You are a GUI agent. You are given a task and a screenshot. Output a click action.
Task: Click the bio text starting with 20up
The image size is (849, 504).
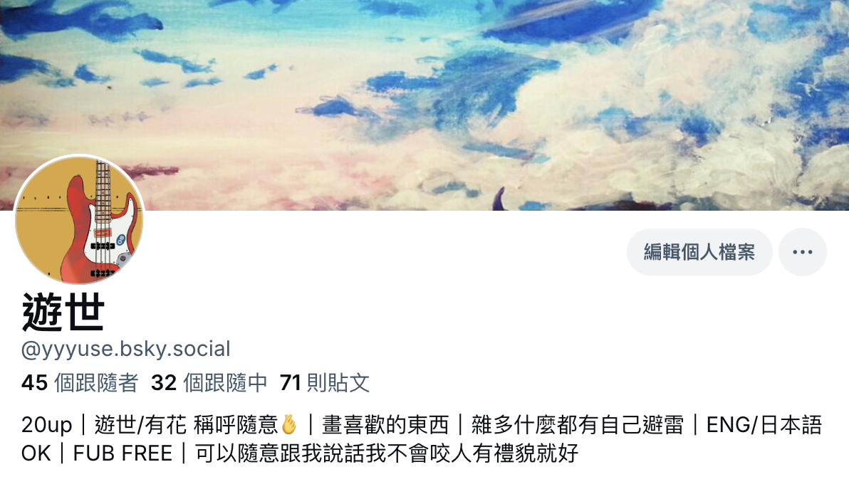pos(46,425)
